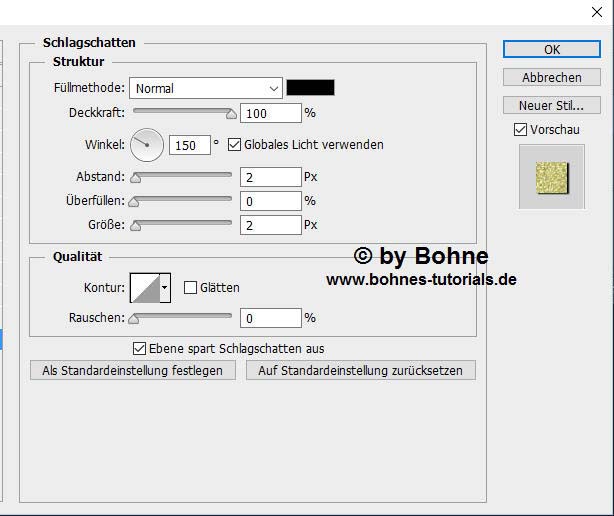Click Auf Standardeinstellung zurücksetzen
Image resolution: width=614 pixels, height=516 pixels.
360,370
